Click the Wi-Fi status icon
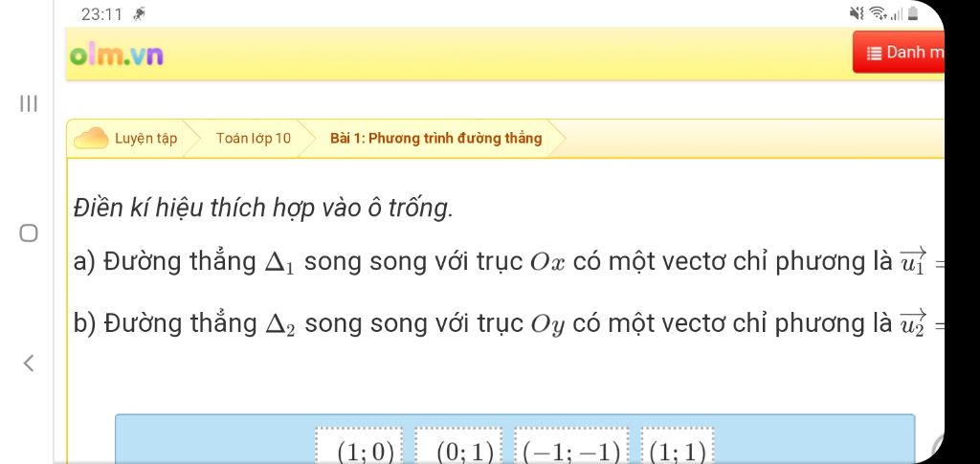The image size is (980, 464). pos(879,13)
